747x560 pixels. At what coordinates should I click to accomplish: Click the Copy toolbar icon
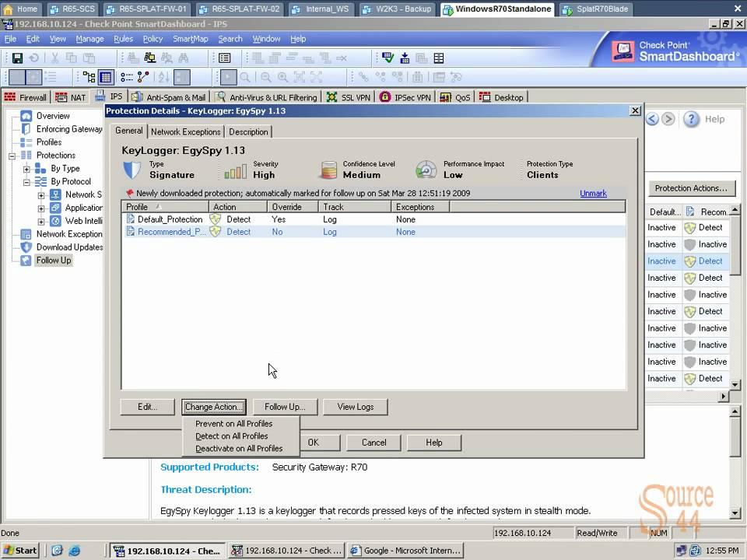click(72, 58)
